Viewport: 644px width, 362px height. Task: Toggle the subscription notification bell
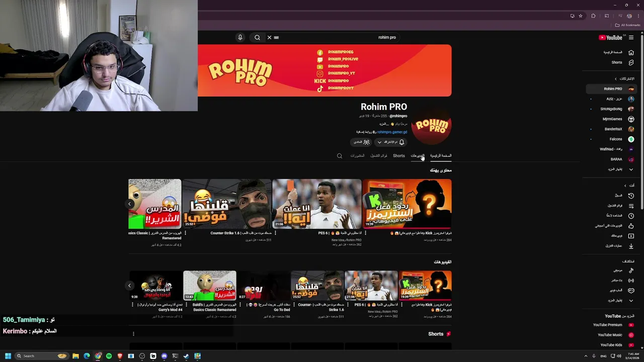click(401, 142)
